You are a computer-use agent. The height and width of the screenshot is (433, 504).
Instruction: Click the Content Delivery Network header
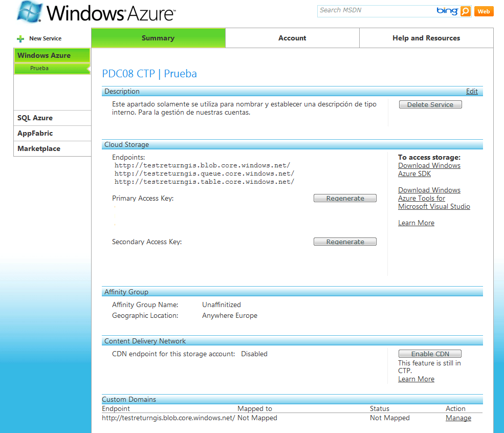click(x=292, y=341)
